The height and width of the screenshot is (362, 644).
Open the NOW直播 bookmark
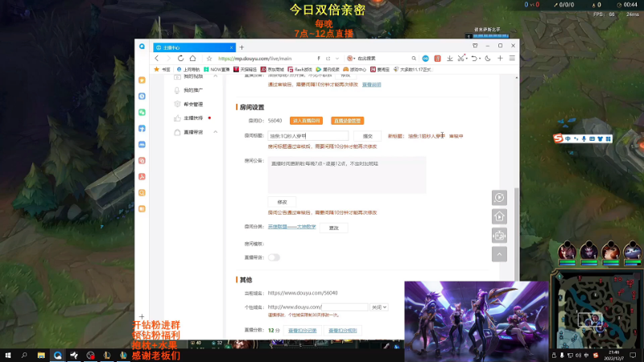[x=217, y=69]
